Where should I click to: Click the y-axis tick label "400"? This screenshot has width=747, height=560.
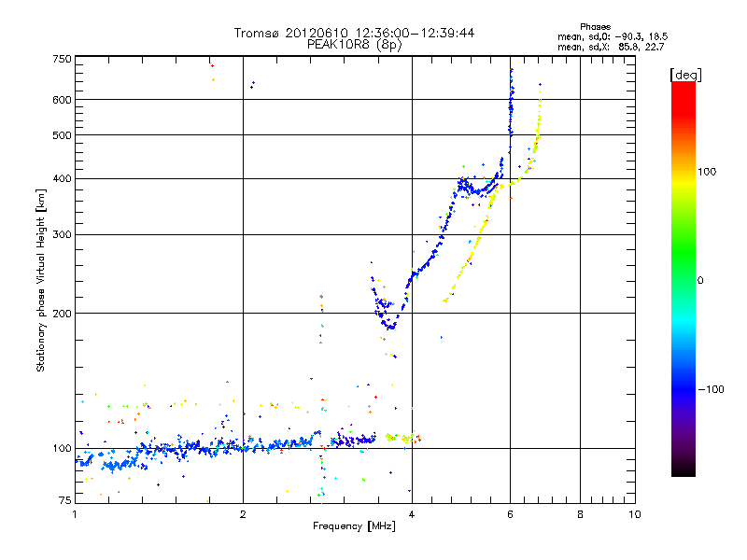[62, 179]
